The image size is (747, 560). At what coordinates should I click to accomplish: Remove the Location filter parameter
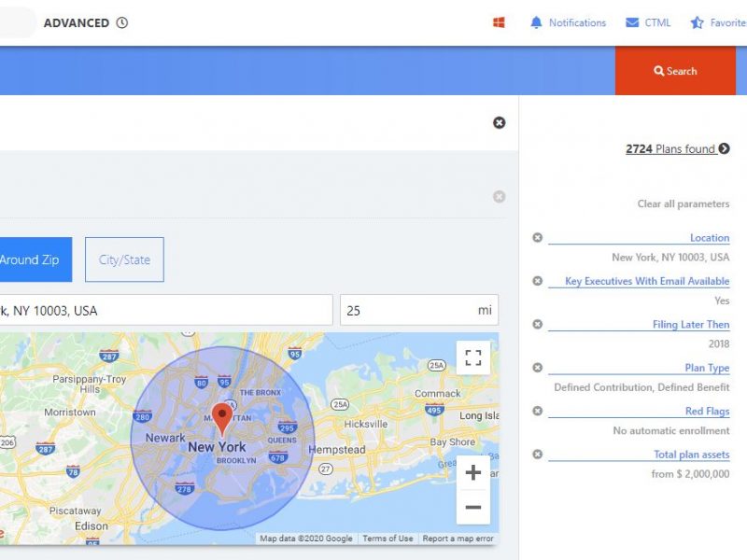point(537,238)
